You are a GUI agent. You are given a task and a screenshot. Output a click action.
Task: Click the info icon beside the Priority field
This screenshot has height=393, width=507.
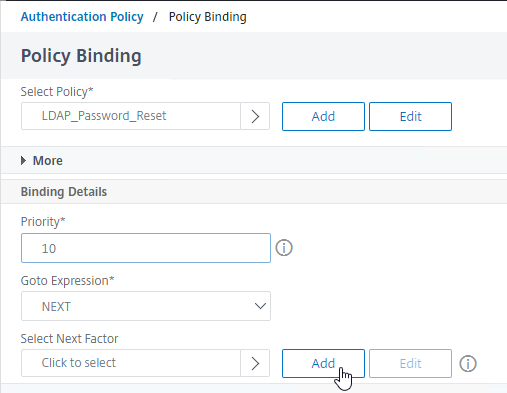click(x=284, y=248)
